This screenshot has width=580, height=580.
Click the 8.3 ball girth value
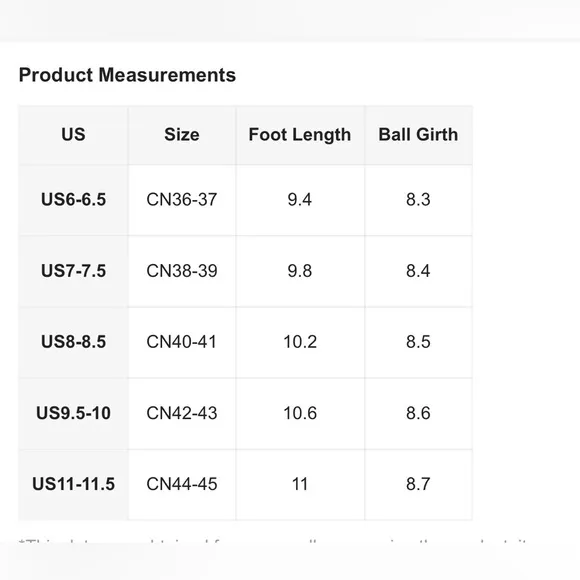pos(418,200)
